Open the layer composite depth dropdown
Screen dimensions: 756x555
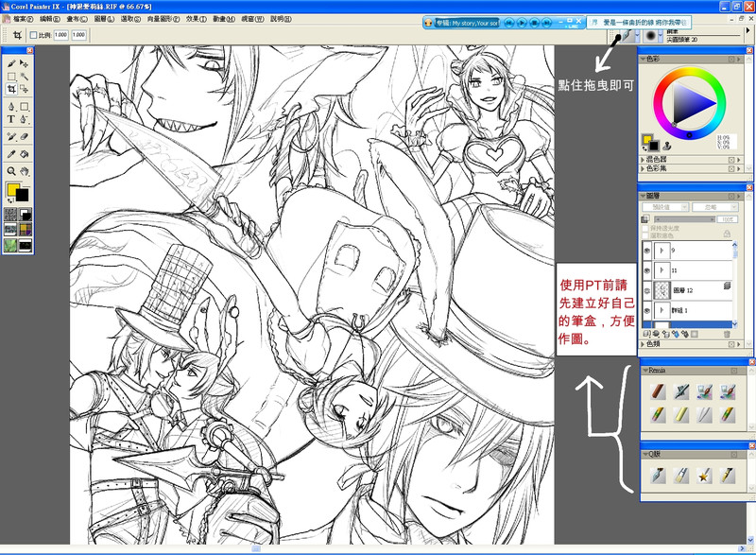pyautogui.click(x=715, y=207)
